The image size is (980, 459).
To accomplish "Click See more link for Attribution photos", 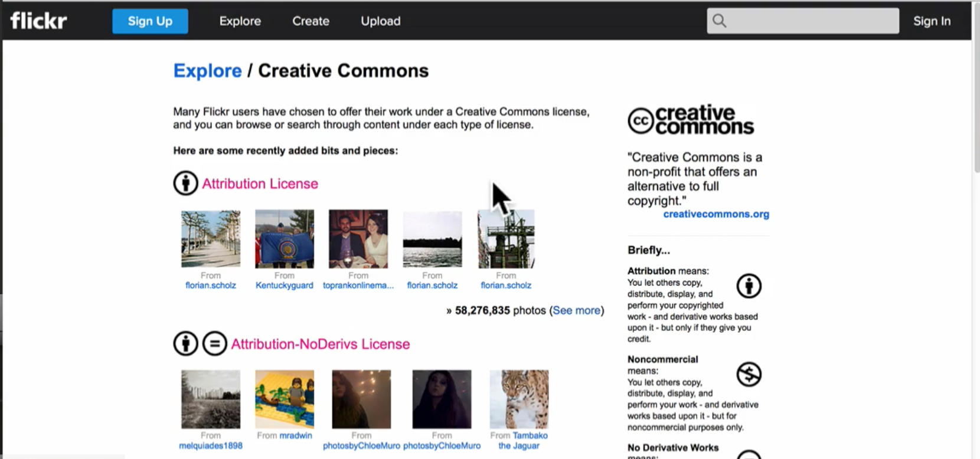I will tap(576, 310).
